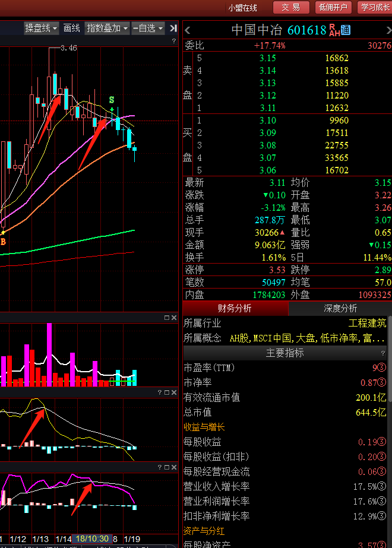Maximize the MACD indicator panel
This screenshot has height=548, width=392.
[x=167, y=392]
